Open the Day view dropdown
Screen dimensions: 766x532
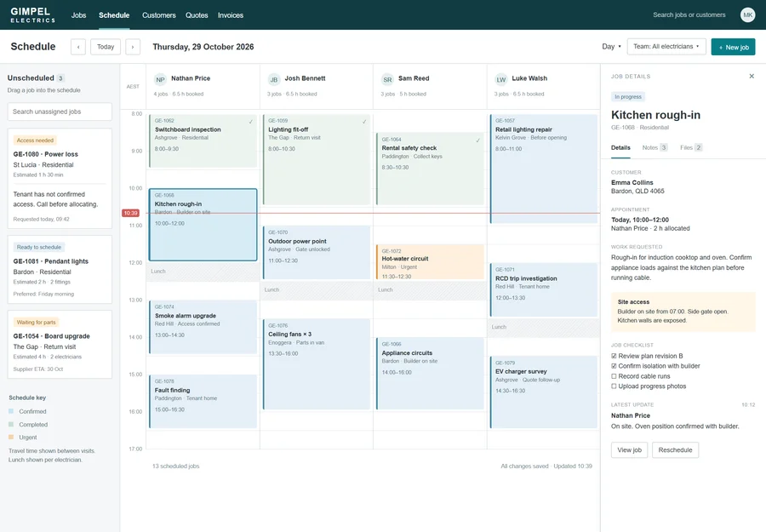point(611,47)
